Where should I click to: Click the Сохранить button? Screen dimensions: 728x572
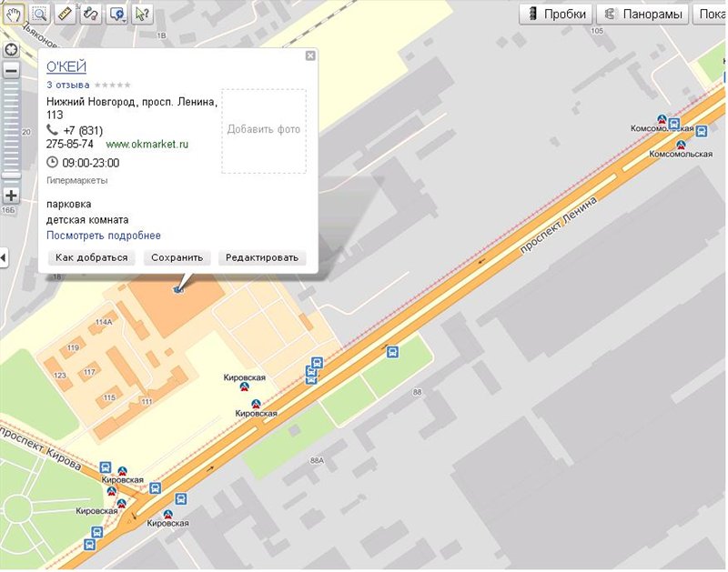click(177, 257)
